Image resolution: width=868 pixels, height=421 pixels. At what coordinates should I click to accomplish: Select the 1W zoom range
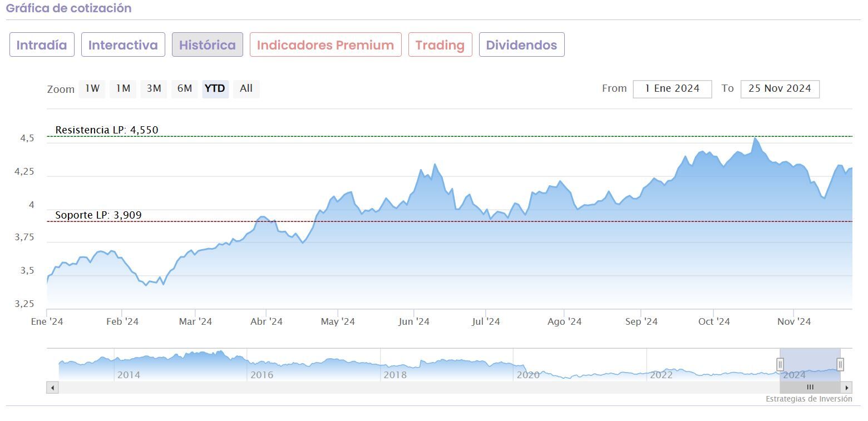pos(92,88)
